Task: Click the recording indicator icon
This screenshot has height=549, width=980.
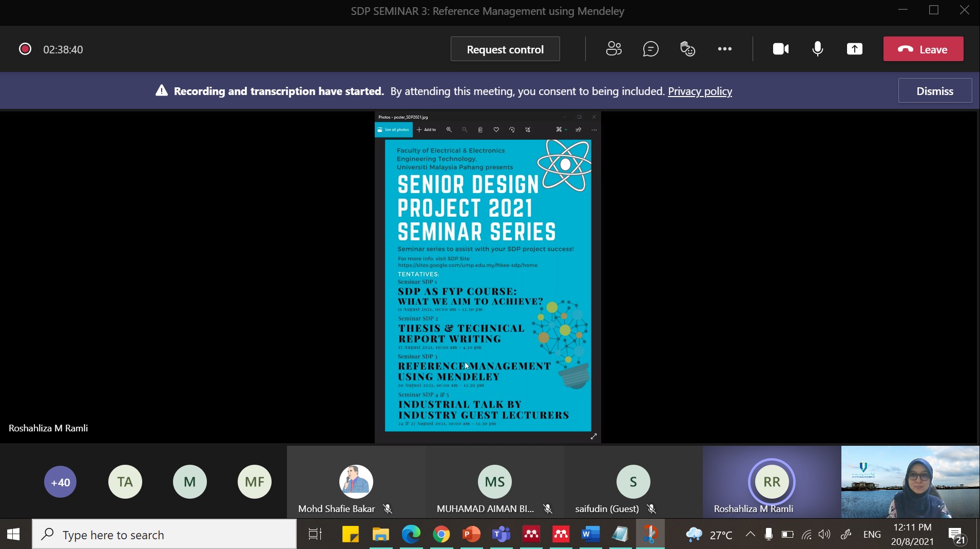Action: 25,49
